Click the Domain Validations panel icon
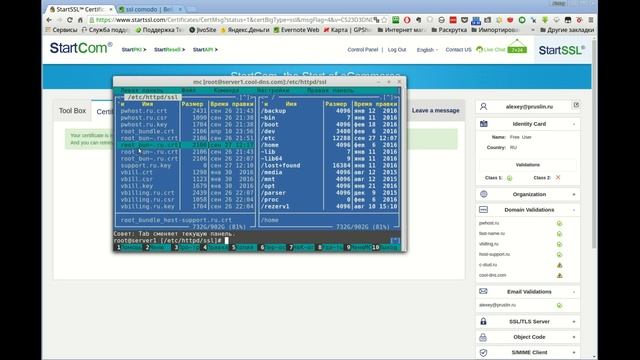 [x=484, y=209]
